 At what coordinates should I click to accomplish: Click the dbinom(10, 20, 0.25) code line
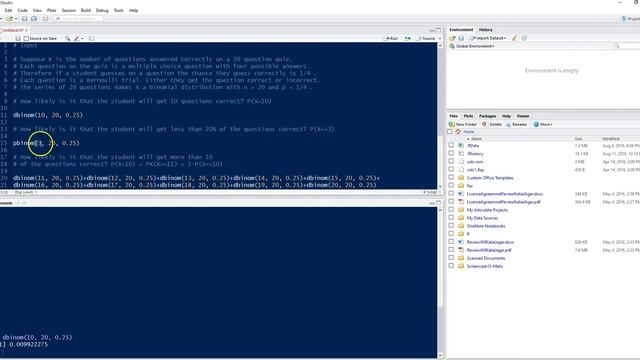48,115
